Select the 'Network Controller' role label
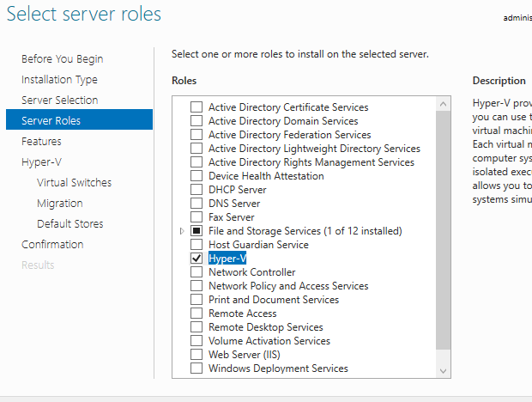The width and height of the screenshot is (532, 402). coord(252,272)
